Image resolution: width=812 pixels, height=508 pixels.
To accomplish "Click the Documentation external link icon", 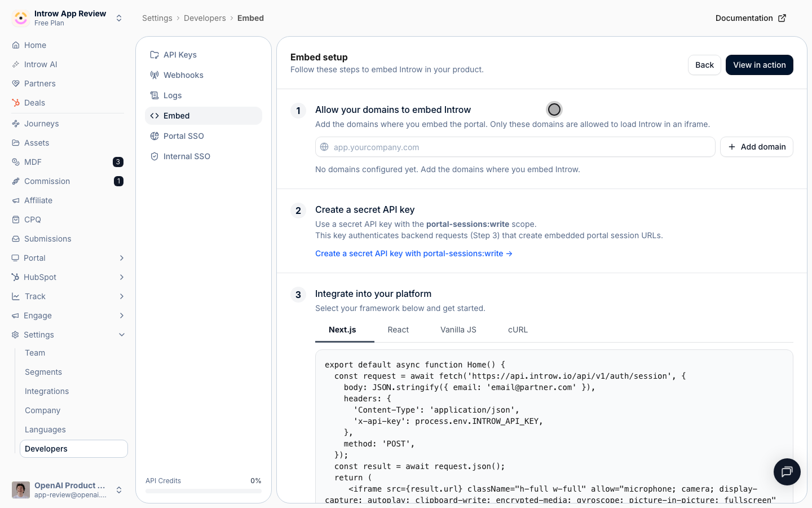I will tap(782, 18).
